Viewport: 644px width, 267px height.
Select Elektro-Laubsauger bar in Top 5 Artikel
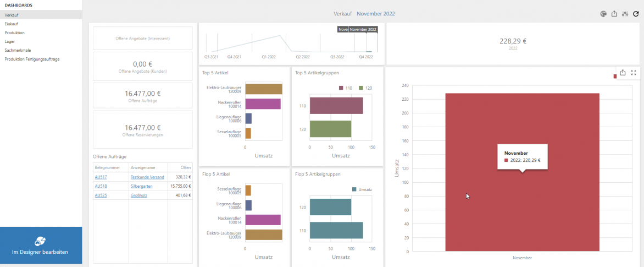click(264, 89)
